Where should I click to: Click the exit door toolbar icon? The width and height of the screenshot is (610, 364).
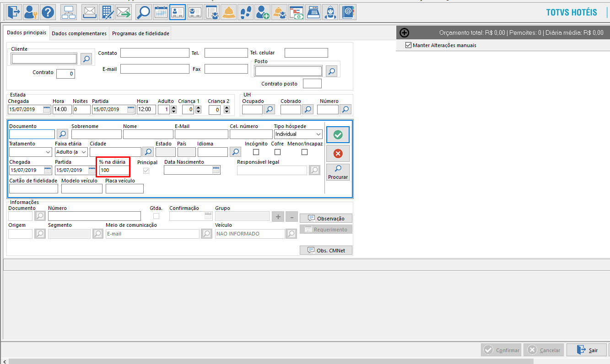(x=14, y=12)
